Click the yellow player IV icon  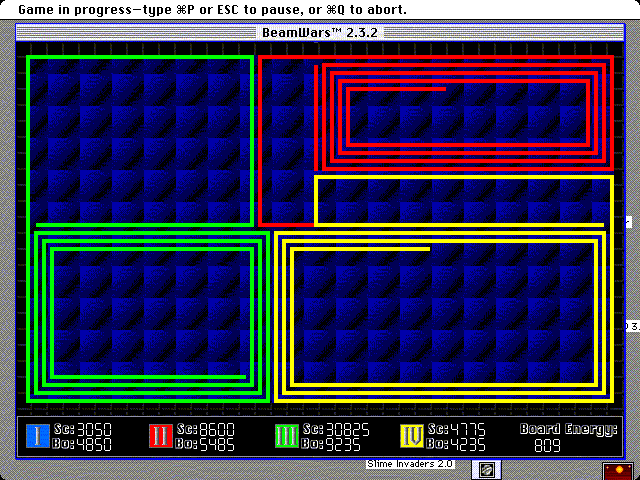click(411, 436)
